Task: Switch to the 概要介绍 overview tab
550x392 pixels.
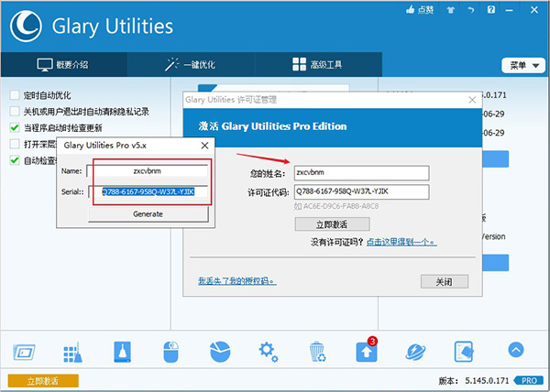Action: [x=63, y=64]
